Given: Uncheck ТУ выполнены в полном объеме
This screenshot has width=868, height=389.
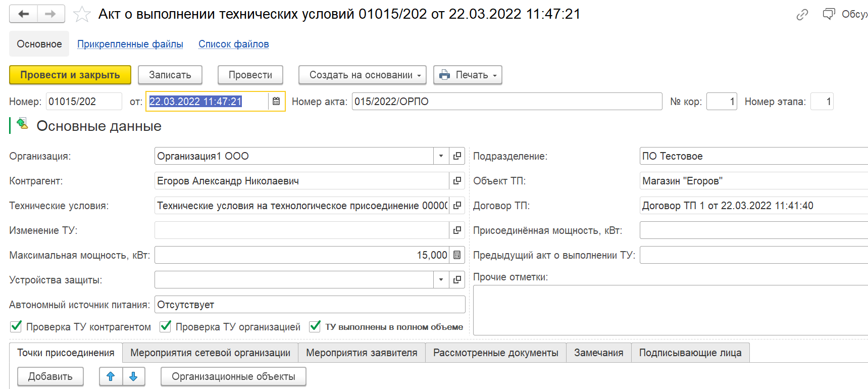Looking at the screenshot, I should coord(315,326).
